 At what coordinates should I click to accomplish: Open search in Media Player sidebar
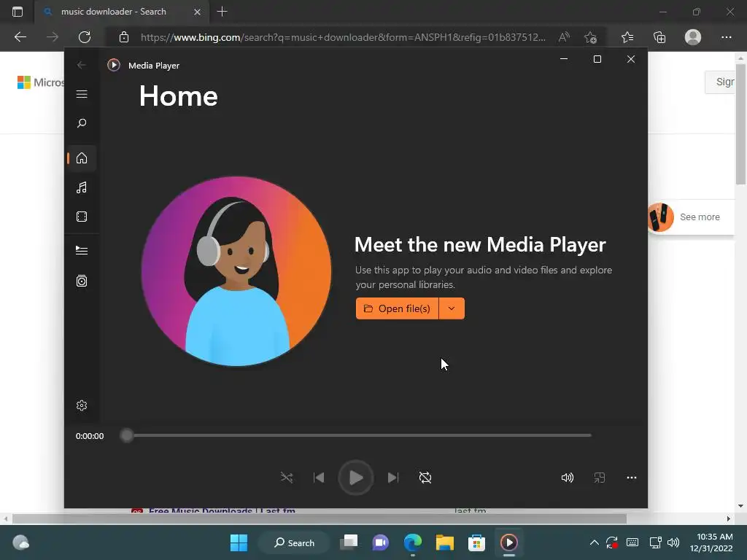[82, 123]
